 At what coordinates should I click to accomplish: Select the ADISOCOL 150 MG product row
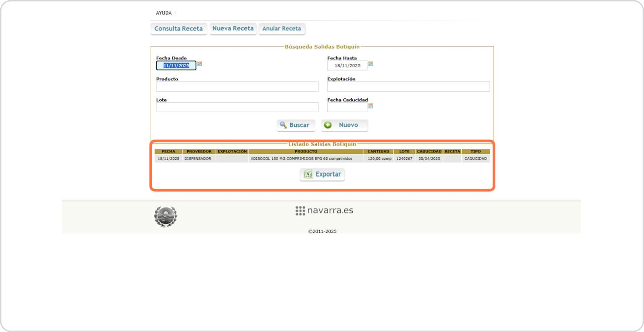click(x=301, y=159)
